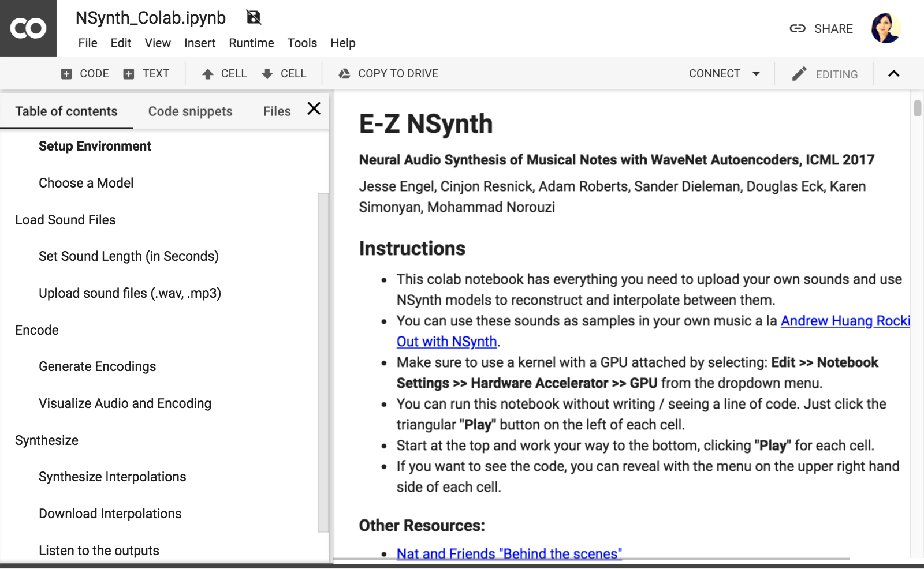Image resolution: width=924 pixels, height=569 pixels.
Task: Switch to the Code snippets tab
Action: (191, 111)
